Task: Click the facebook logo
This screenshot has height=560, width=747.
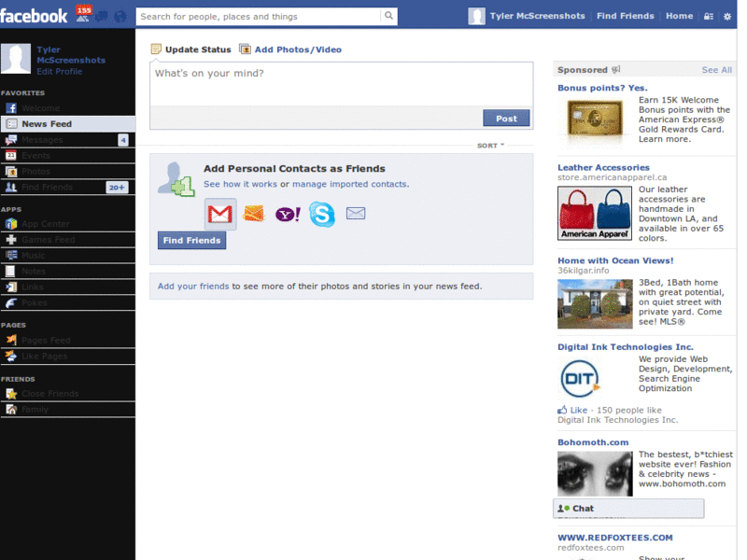Action: 34,16
